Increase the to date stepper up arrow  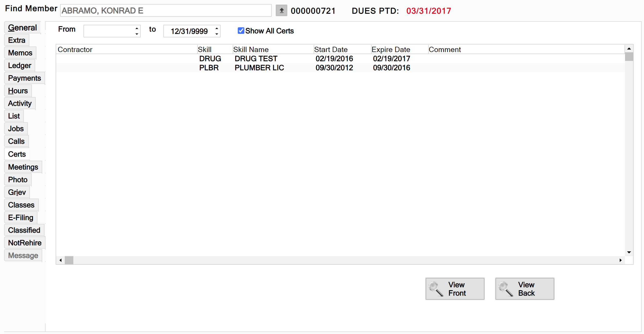(x=217, y=28)
